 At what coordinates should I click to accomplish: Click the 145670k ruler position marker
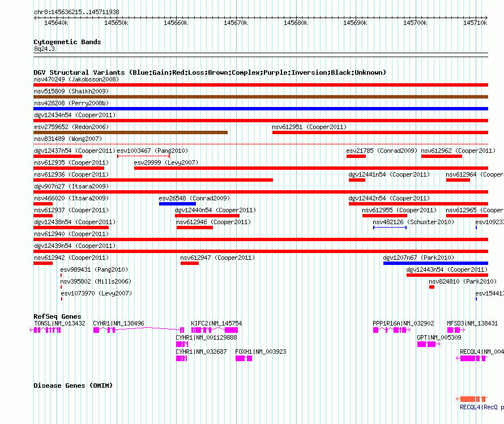[236, 23]
